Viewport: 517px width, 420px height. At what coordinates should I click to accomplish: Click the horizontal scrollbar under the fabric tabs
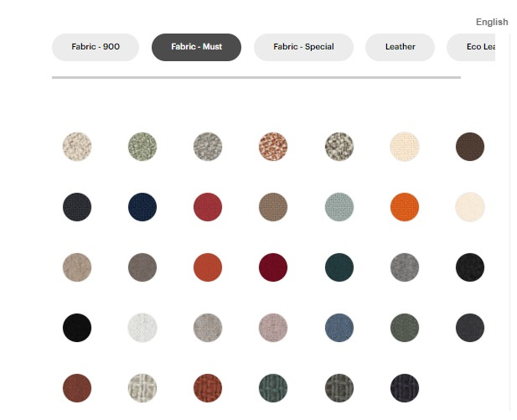pos(256,77)
